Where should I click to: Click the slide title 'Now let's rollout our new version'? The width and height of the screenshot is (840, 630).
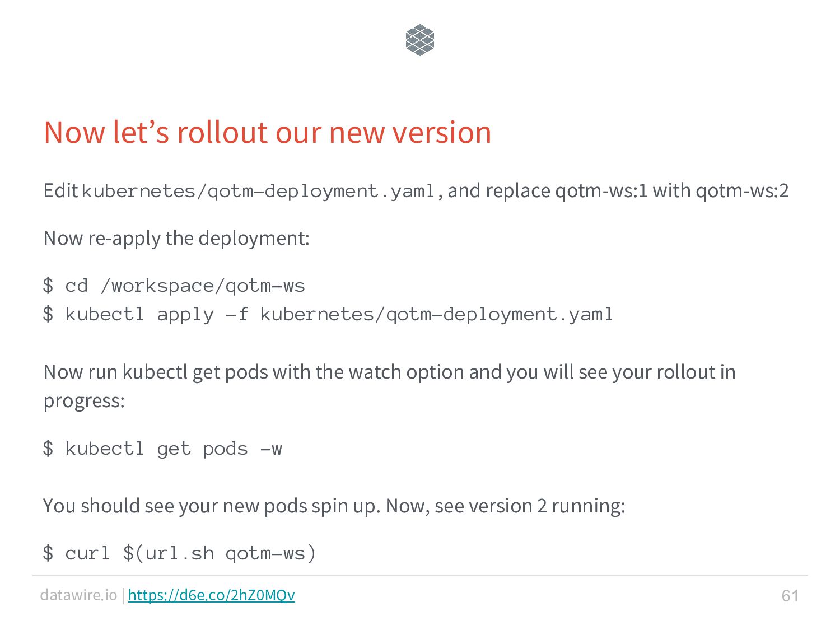coord(268,133)
